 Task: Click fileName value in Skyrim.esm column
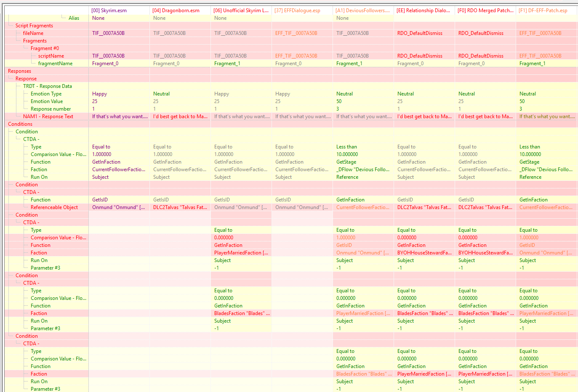pos(108,33)
